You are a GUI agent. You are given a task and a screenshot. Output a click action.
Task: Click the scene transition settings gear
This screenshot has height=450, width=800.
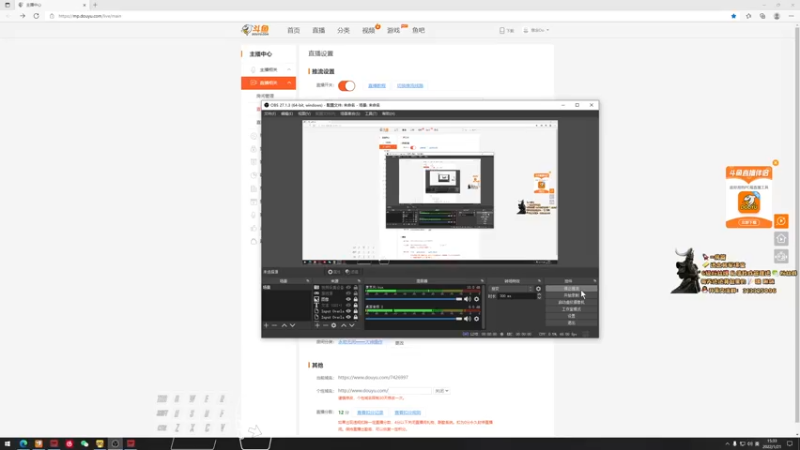coord(538,289)
